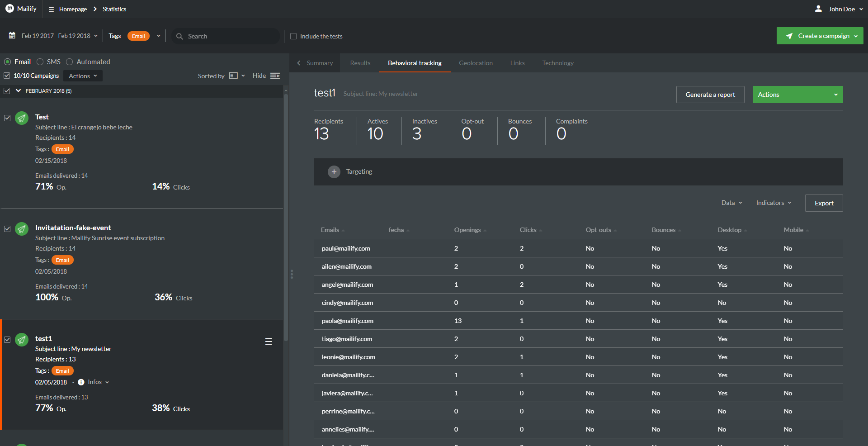Image resolution: width=868 pixels, height=446 pixels.
Task: Click the sent status icon of test1 campaign
Action: pyautogui.click(x=22, y=339)
